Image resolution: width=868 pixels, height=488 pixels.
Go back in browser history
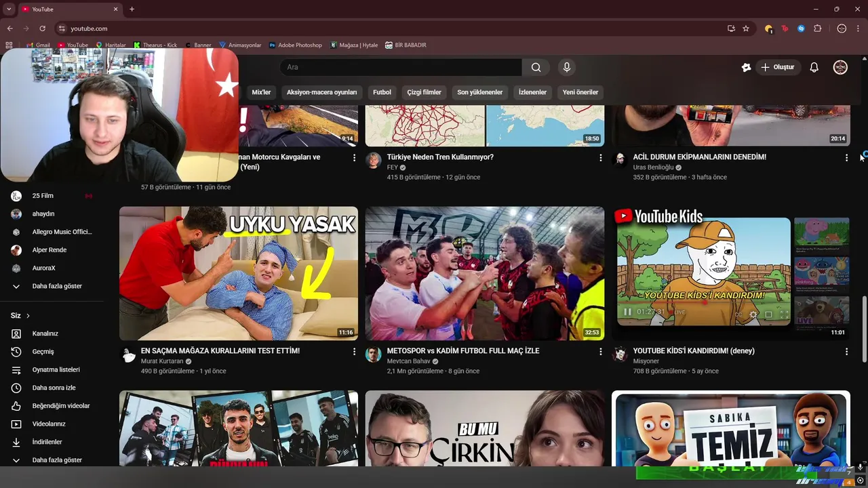9,28
